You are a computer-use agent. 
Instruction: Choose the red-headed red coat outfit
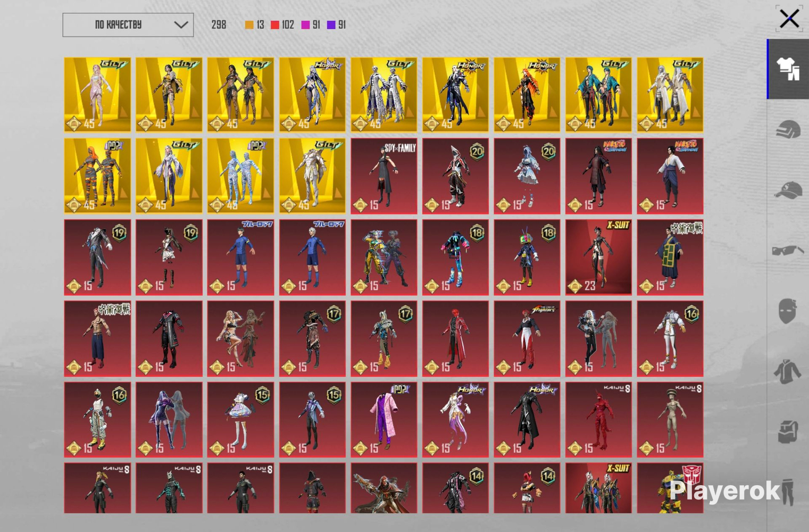(x=455, y=339)
